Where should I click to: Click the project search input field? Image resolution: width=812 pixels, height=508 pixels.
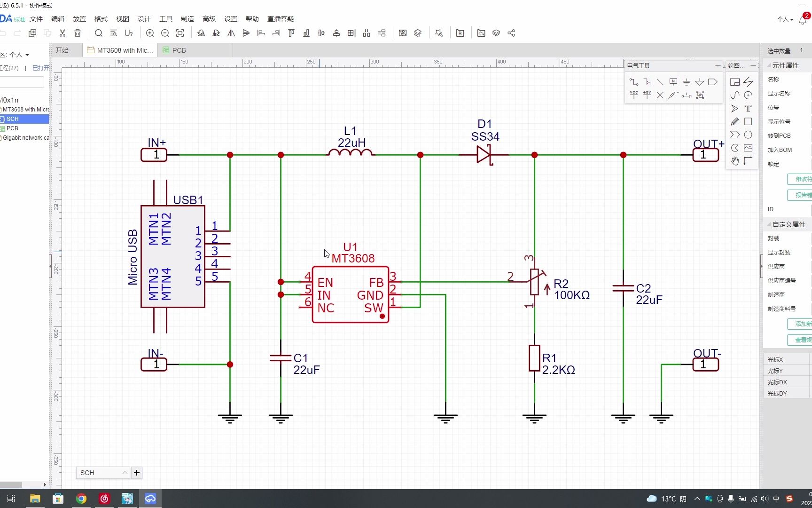click(x=22, y=82)
